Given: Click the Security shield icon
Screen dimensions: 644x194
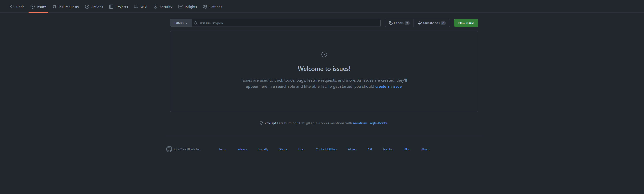Looking at the screenshot, I should 156,7.
